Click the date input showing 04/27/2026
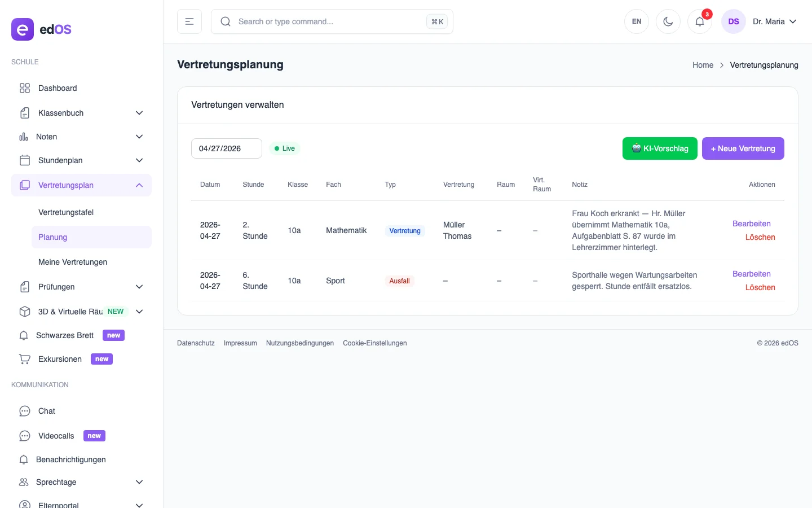The height and width of the screenshot is (508, 812). [226, 148]
